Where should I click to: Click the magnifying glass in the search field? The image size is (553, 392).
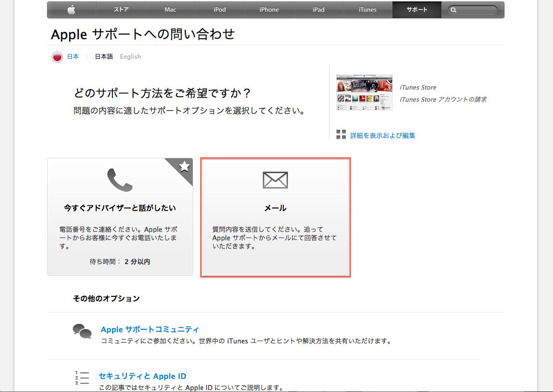click(454, 9)
